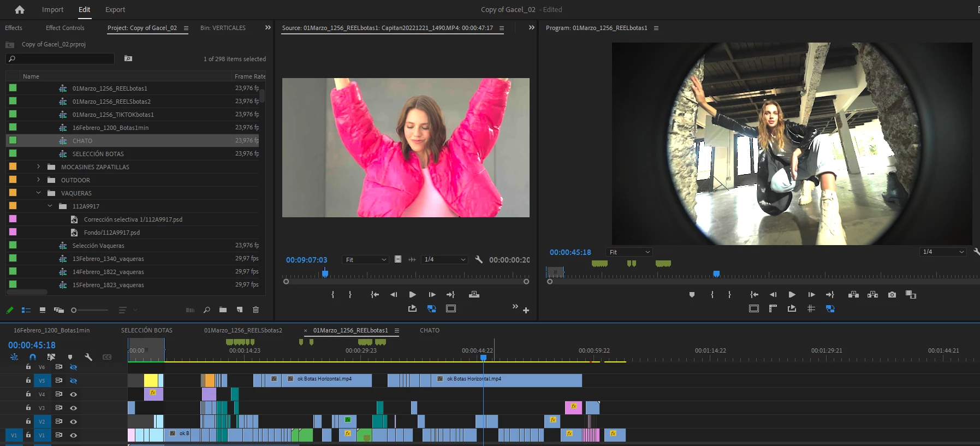Target track V2 in timeline header
Image resolution: width=980 pixels, height=446 pixels.
coord(42,421)
